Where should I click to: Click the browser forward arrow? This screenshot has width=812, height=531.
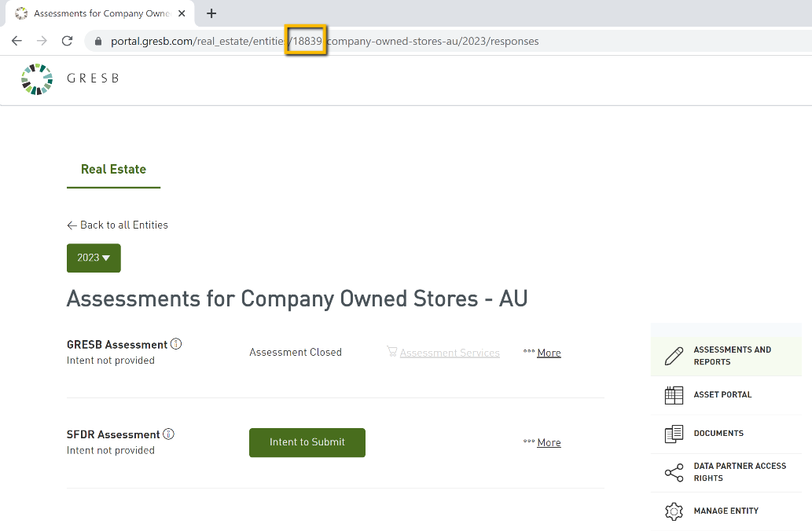(x=42, y=41)
